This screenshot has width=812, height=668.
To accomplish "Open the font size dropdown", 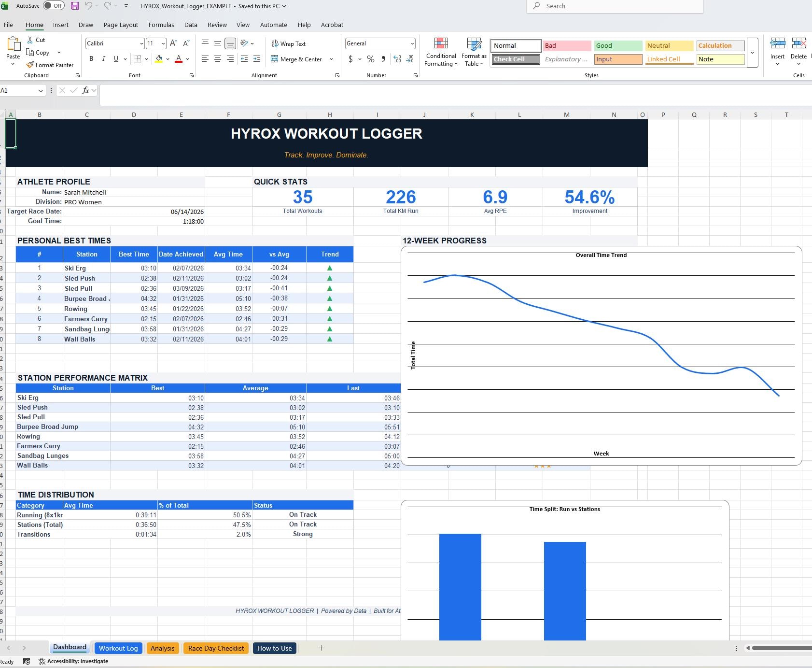I will pos(163,43).
